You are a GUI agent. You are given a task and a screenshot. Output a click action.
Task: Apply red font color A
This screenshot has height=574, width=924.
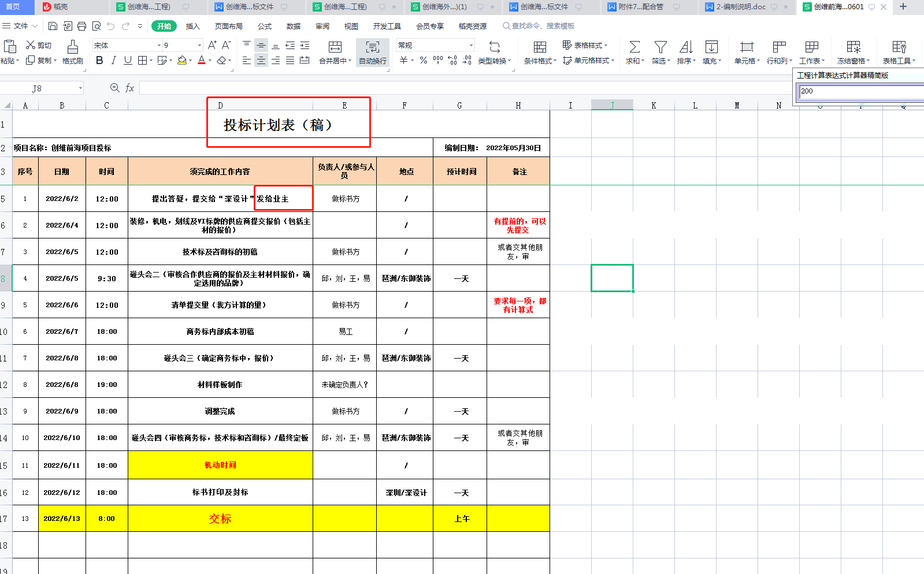coord(201,60)
